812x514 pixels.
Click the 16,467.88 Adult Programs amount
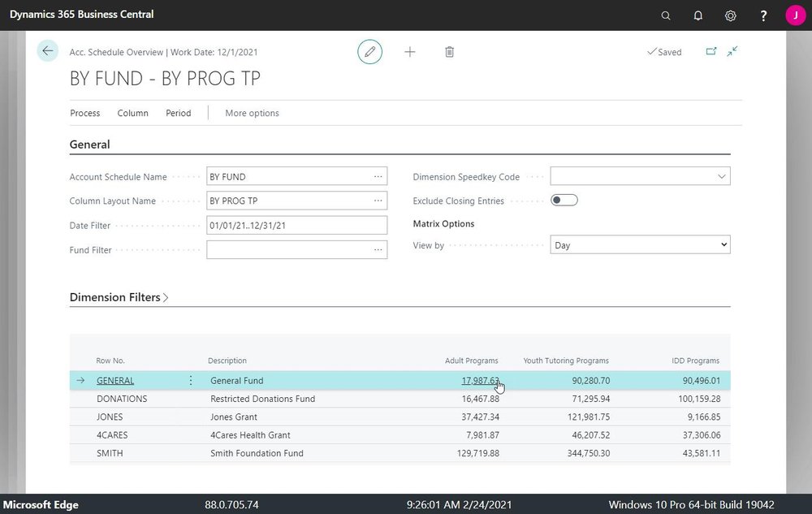tap(481, 399)
